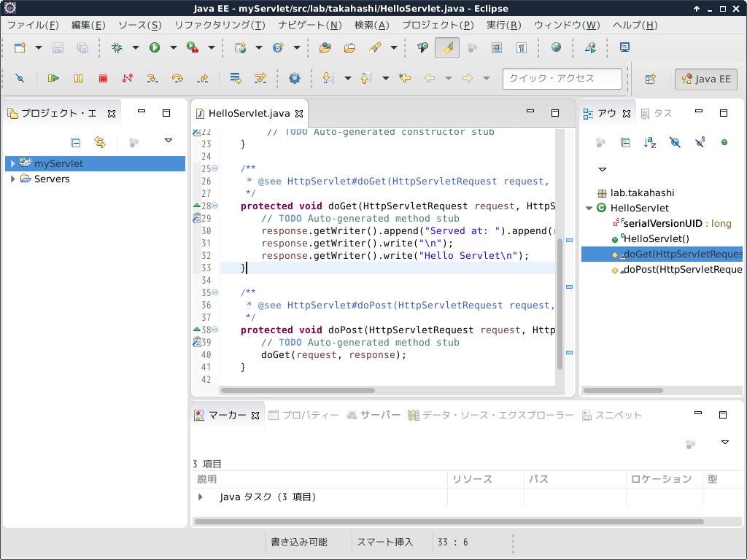Click the Save All icon
The height and width of the screenshot is (560, 747).
82,47
